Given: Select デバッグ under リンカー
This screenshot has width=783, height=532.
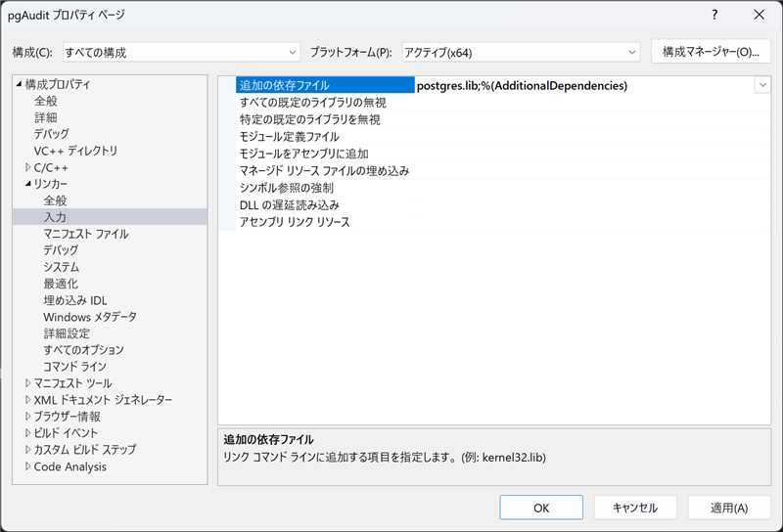Looking at the screenshot, I should pyautogui.click(x=61, y=250).
